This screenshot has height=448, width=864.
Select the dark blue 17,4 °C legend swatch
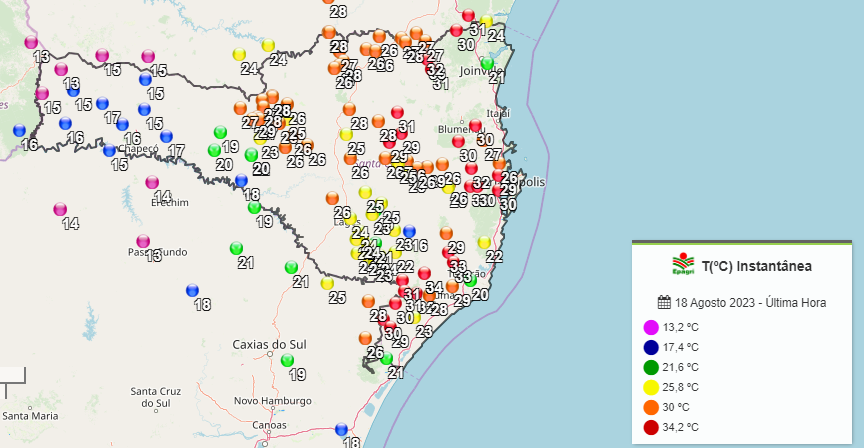click(651, 347)
